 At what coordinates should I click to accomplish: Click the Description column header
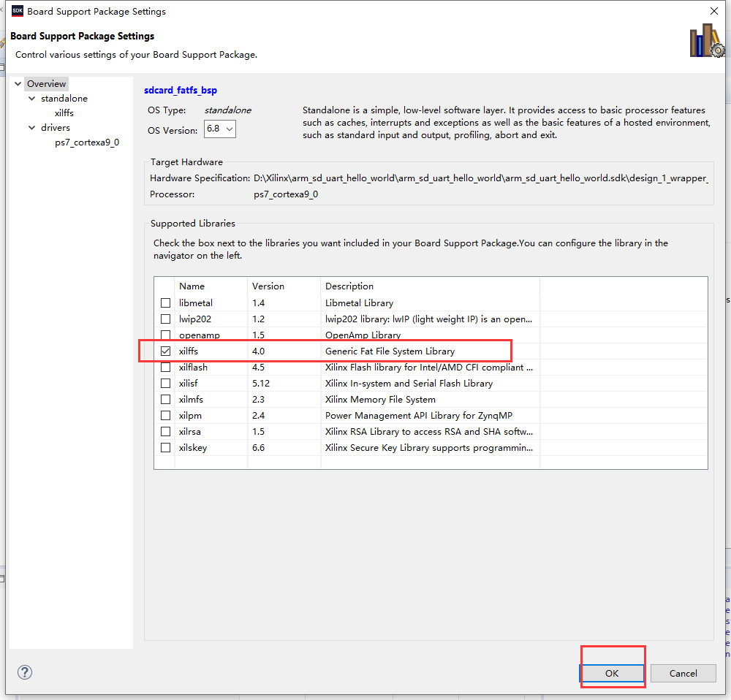point(431,286)
